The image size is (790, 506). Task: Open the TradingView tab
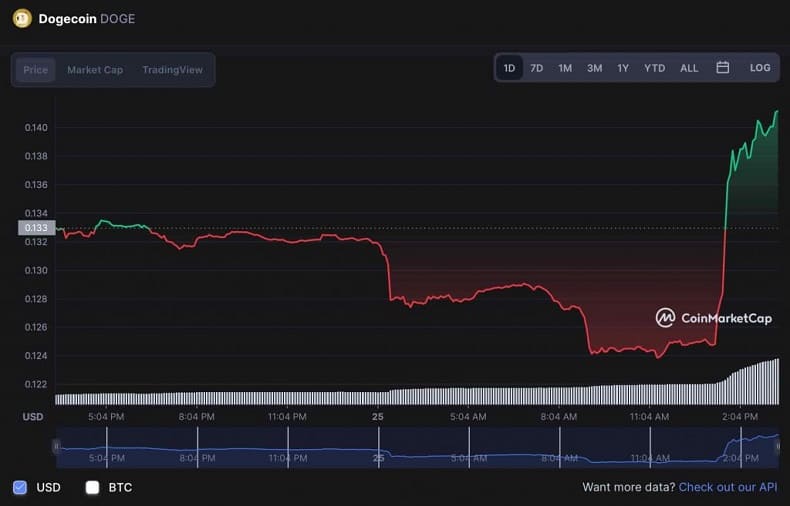tap(172, 70)
